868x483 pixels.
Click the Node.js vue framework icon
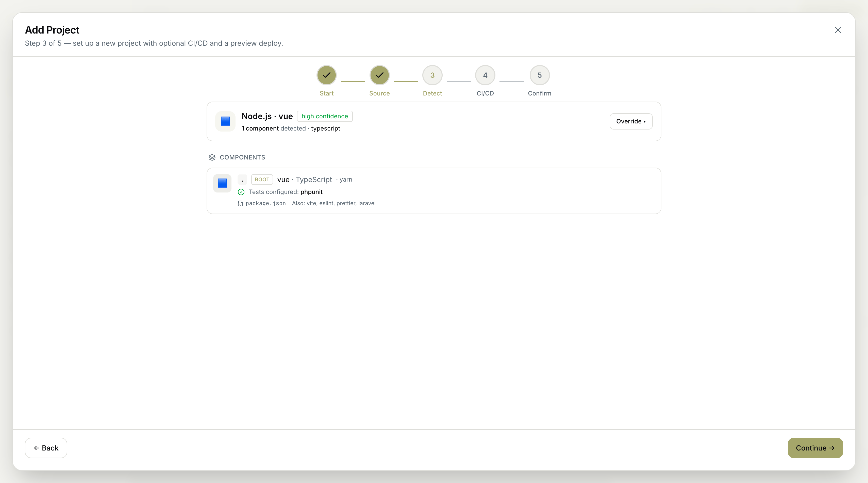coord(225,121)
